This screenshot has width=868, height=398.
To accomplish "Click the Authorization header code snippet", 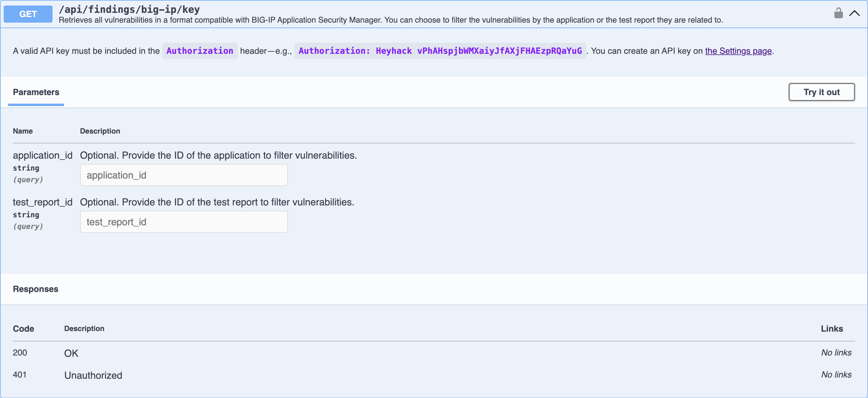I will pos(200,51).
